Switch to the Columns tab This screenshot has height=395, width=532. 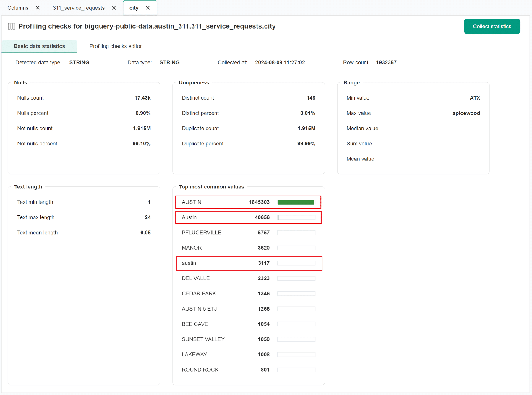pyautogui.click(x=18, y=8)
